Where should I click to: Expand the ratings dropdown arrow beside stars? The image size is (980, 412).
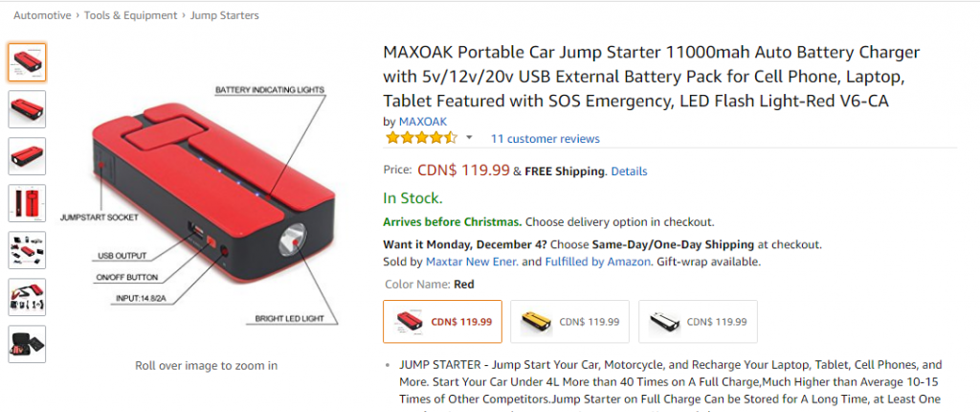[x=469, y=138]
